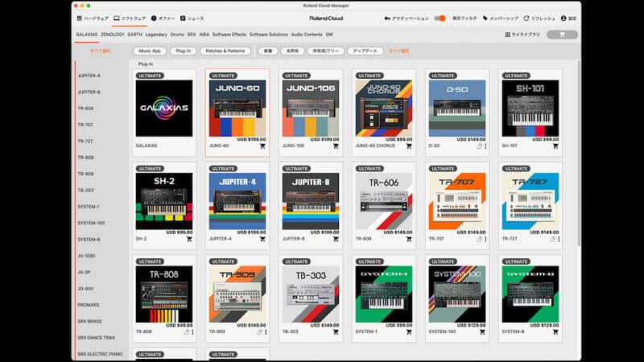
Task: Click the small icon beside D-50's options dots
Action: click(x=479, y=146)
